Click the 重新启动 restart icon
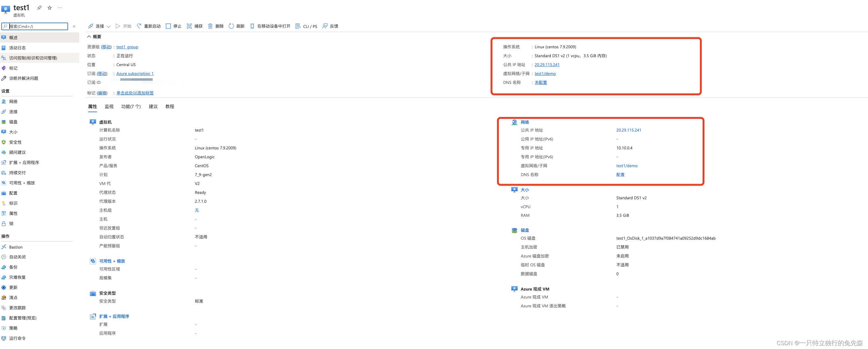 (139, 26)
